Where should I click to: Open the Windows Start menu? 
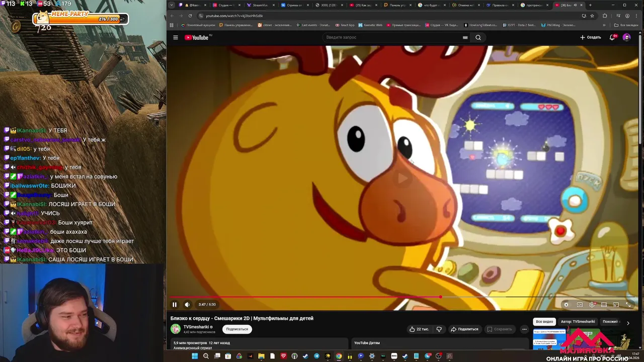pos(195,356)
